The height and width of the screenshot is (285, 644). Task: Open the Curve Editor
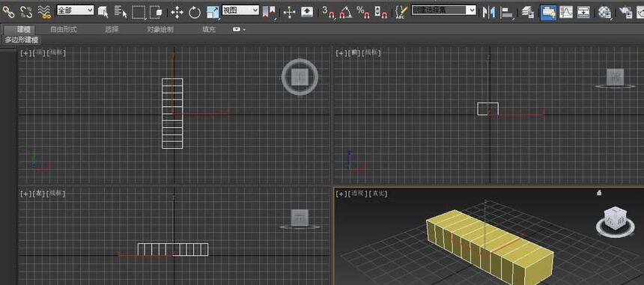click(566, 13)
